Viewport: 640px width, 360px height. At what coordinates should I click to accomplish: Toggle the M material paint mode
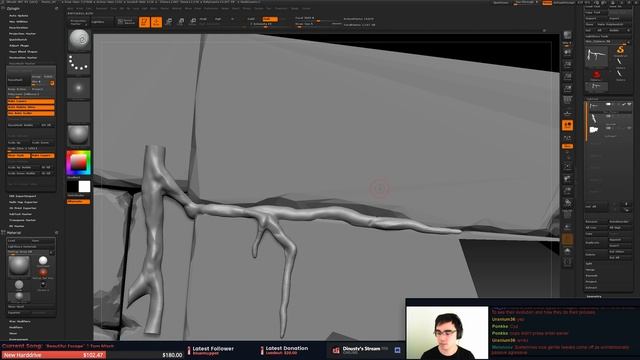(x=232, y=19)
